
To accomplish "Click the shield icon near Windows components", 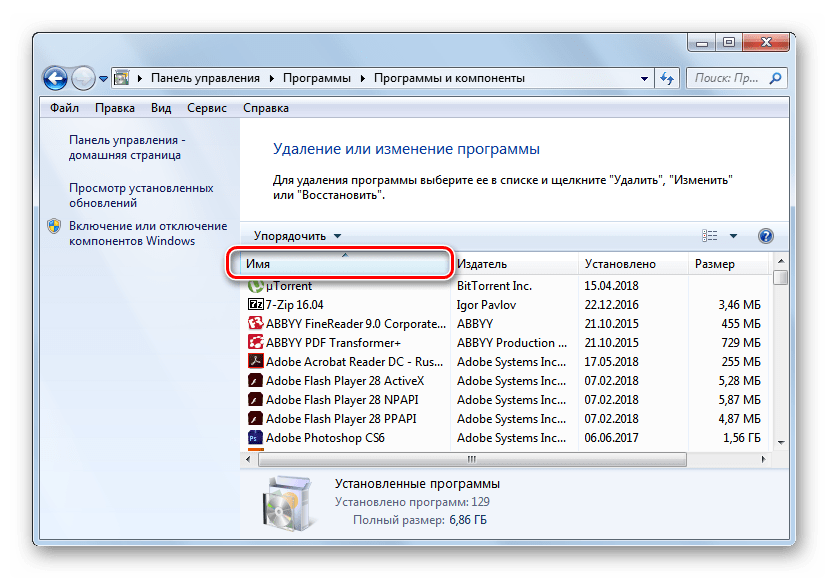I will tap(54, 226).
